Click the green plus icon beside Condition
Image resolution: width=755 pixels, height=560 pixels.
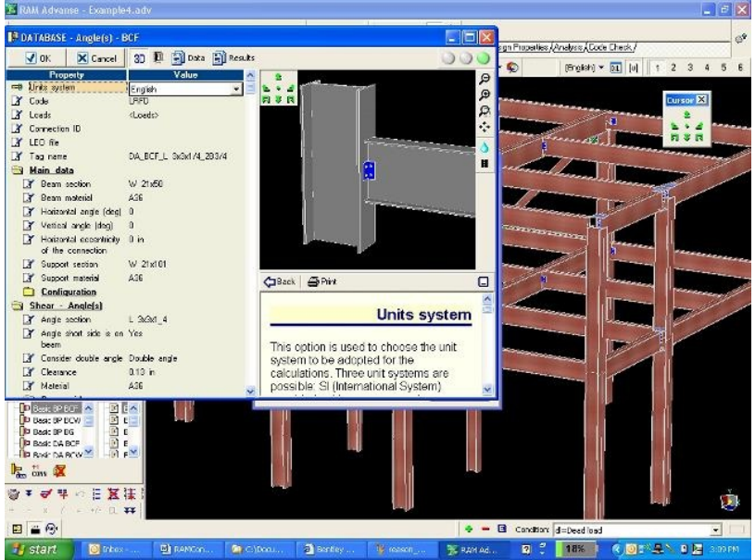tap(469, 529)
